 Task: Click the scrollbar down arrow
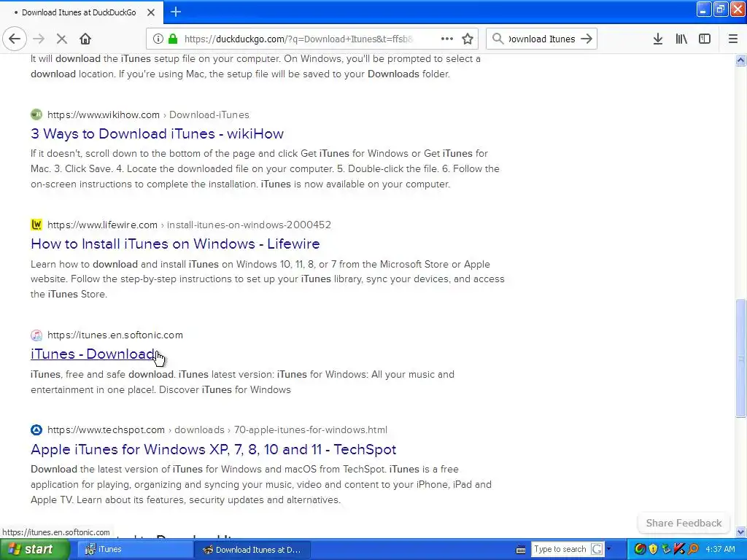(x=740, y=532)
